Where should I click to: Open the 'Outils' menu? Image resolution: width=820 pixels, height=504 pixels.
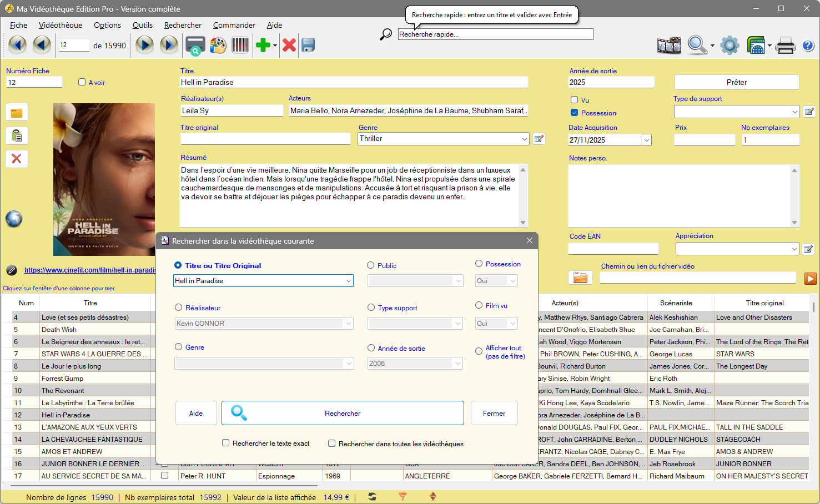coord(142,25)
